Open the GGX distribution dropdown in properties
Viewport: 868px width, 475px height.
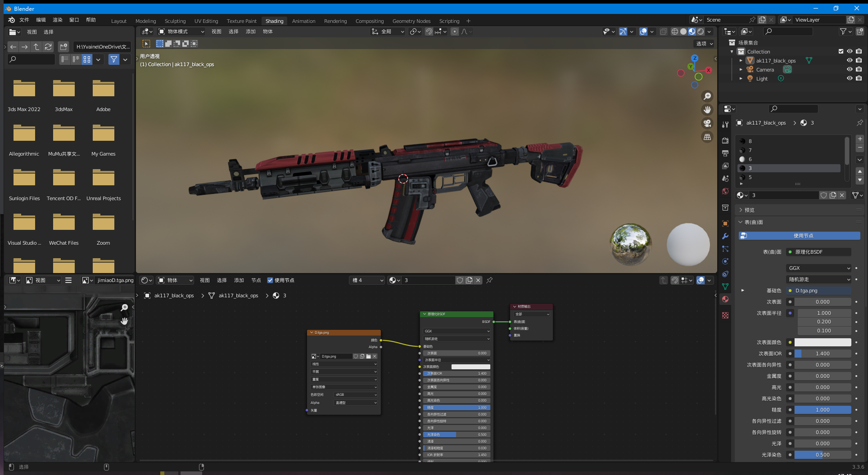(x=819, y=268)
